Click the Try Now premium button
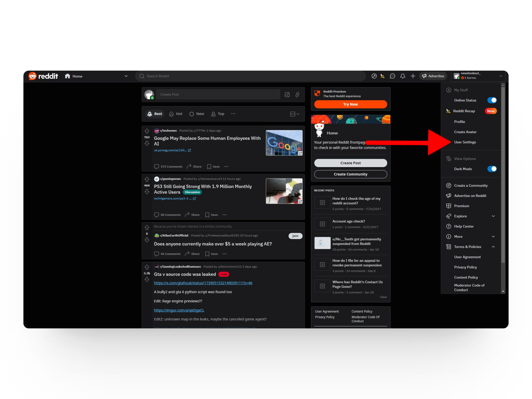The image size is (532, 399). point(351,104)
